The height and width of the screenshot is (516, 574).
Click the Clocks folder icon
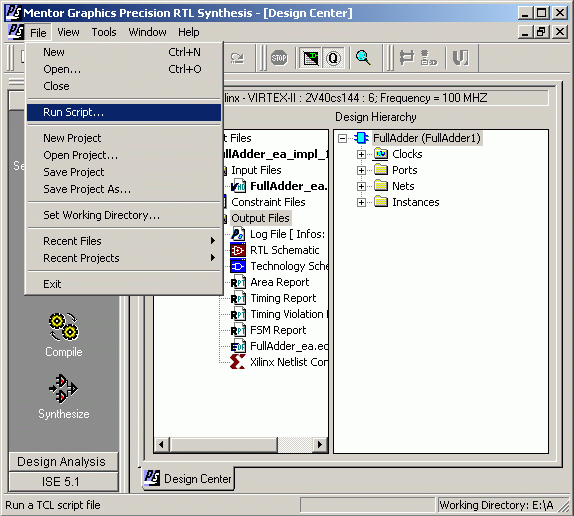381,154
